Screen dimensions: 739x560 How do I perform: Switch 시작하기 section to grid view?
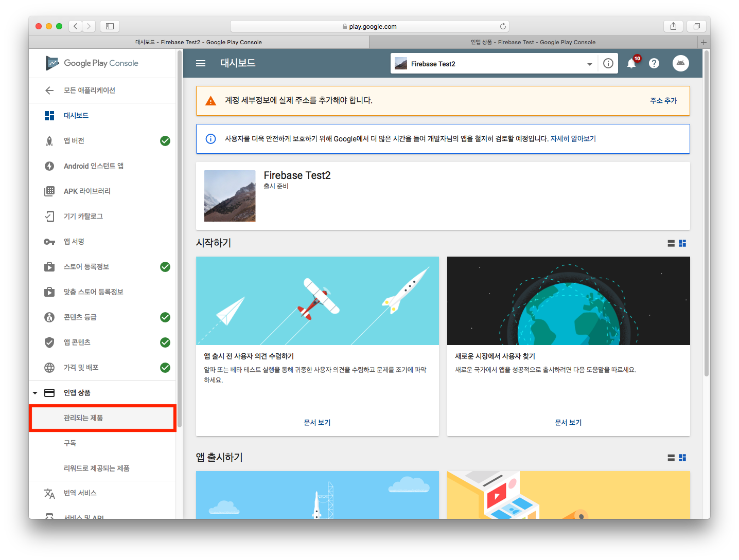coord(682,243)
